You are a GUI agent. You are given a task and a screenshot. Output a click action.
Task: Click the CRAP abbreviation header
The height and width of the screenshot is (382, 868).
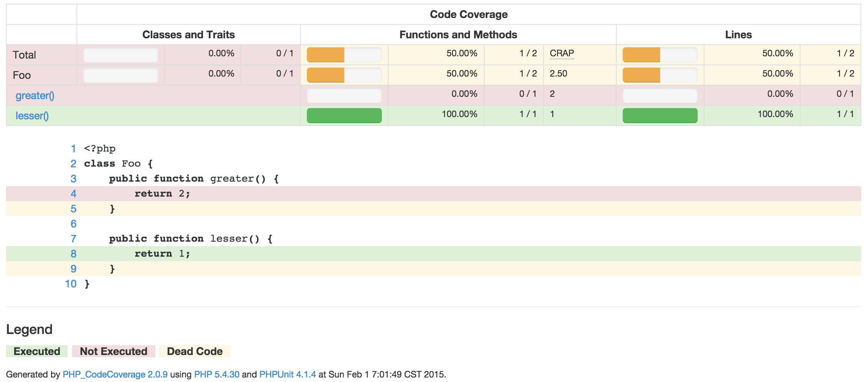tap(562, 53)
